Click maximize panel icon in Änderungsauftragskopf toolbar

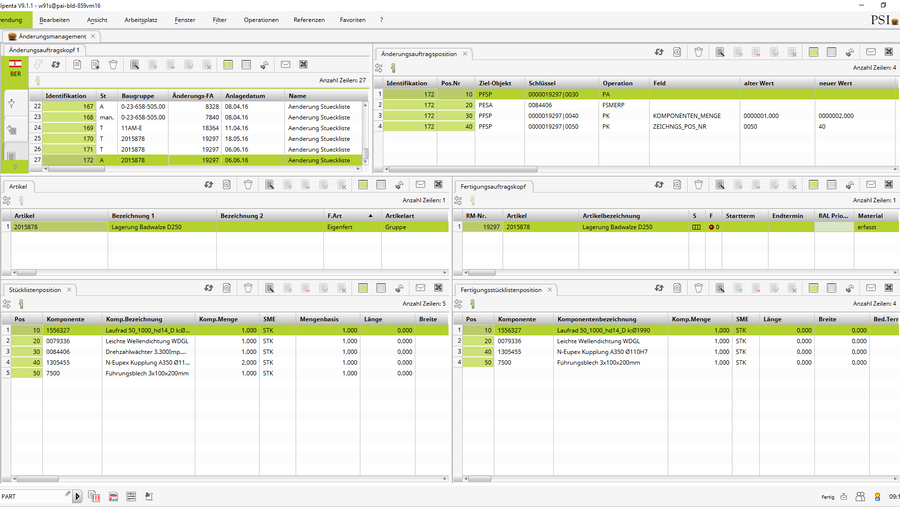point(304,65)
